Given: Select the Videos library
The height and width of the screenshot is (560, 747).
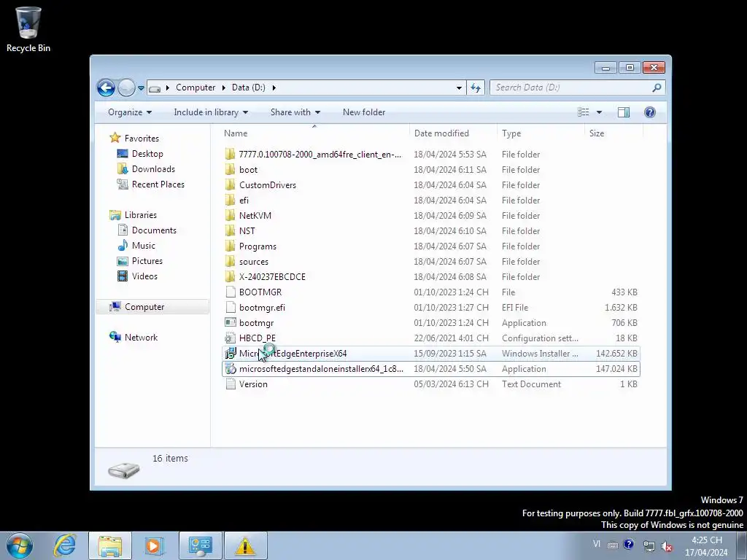Looking at the screenshot, I should pos(144,276).
